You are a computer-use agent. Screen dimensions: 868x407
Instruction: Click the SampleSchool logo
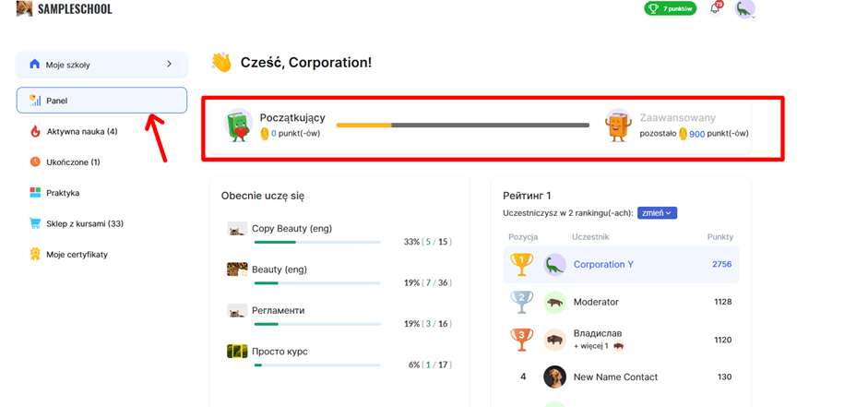pyautogui.click(x=65, y=9)
